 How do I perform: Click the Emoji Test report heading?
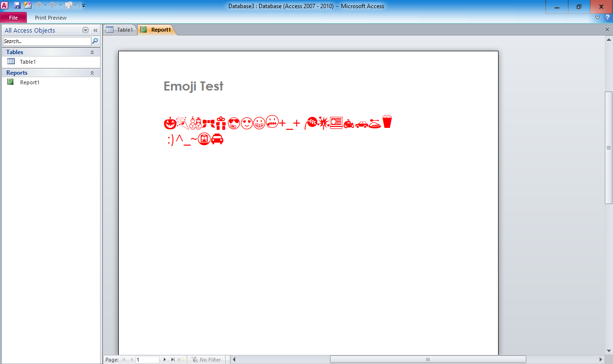point(193,86)
